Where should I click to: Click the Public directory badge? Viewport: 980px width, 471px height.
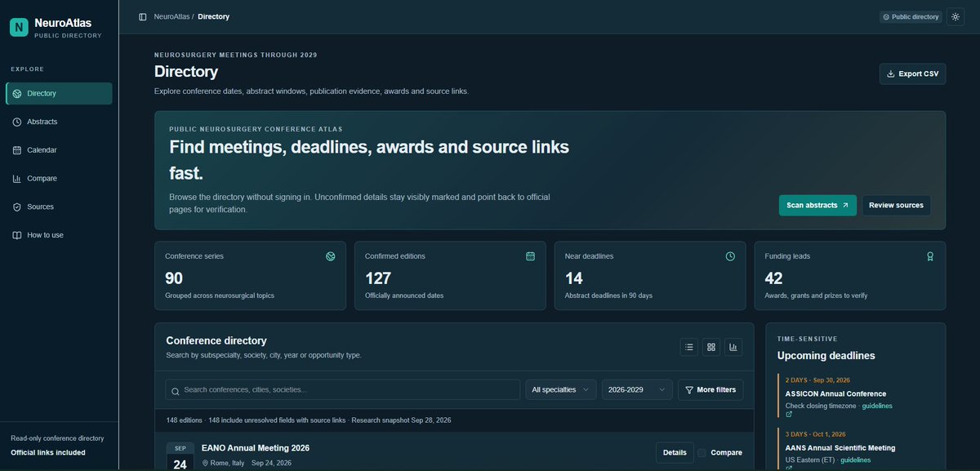pos(911,16)
